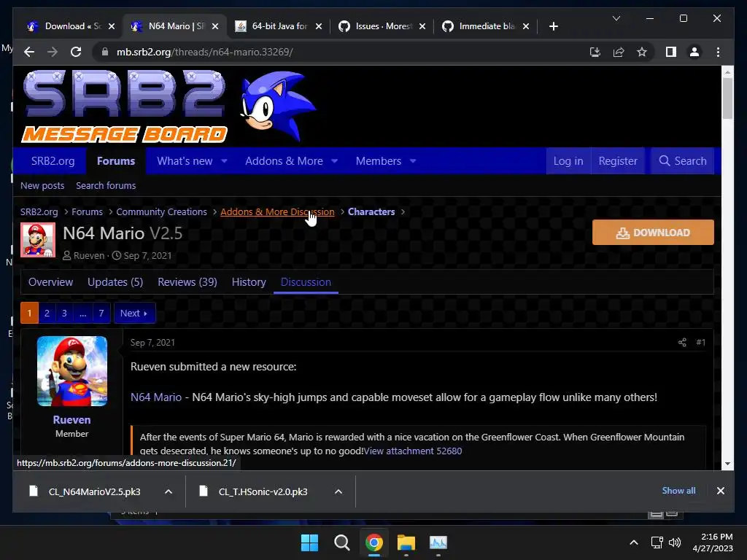This screenshot has height=560, width=747.
Task: Close the N64 Mario tab
Action: pyautogui.click(x=215, y=26)
